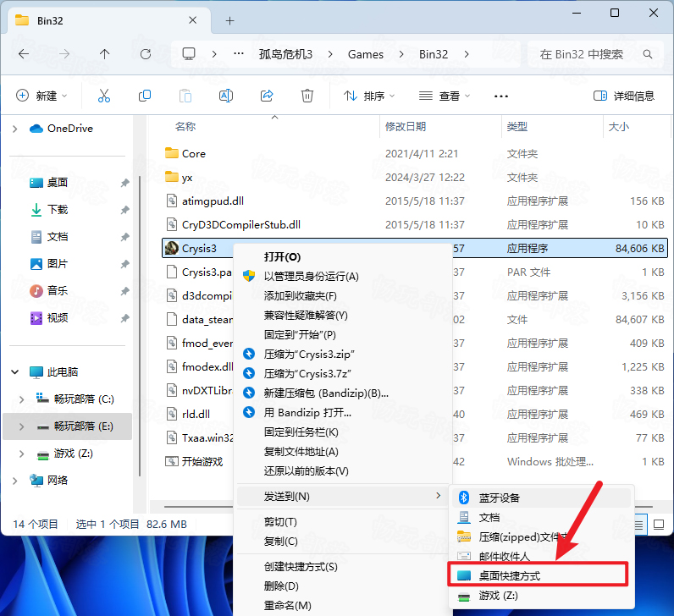Viewport: 674px width, 616px height.
Task: Pin to taskbar (固定到任务栏)
Action: [343, 432]
